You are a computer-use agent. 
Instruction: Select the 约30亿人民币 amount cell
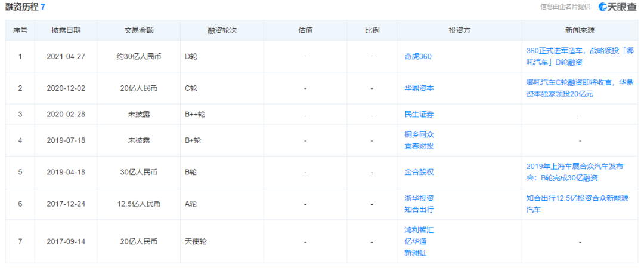click(138, 56)
